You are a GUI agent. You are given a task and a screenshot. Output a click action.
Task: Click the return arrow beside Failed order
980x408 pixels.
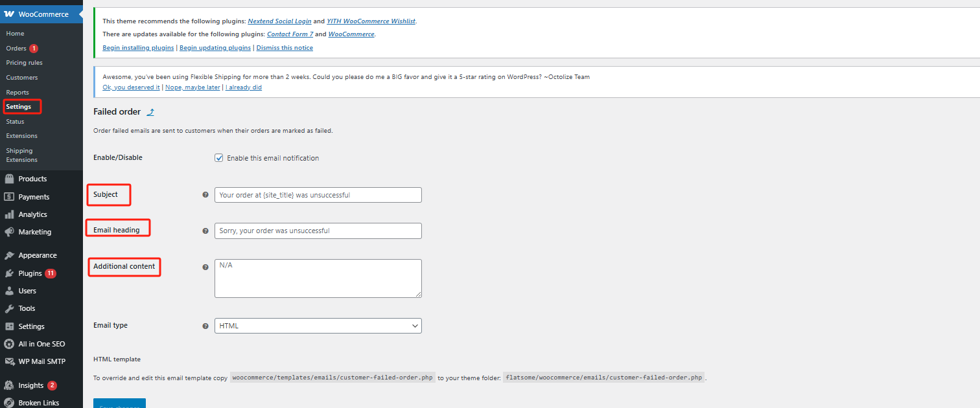tap(150, 112)
